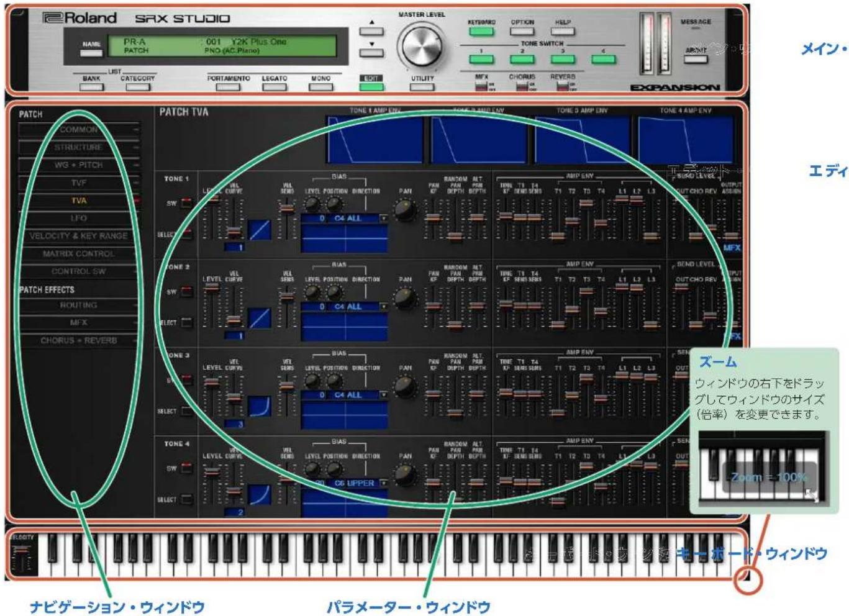Open the WG + PITCH page

tap(78, 165)
